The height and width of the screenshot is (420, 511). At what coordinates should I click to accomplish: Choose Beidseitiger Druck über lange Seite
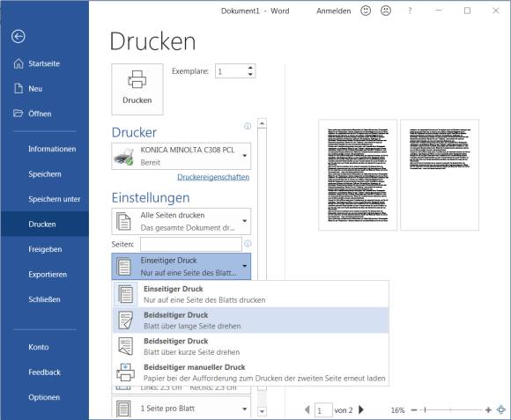(250, 320)
